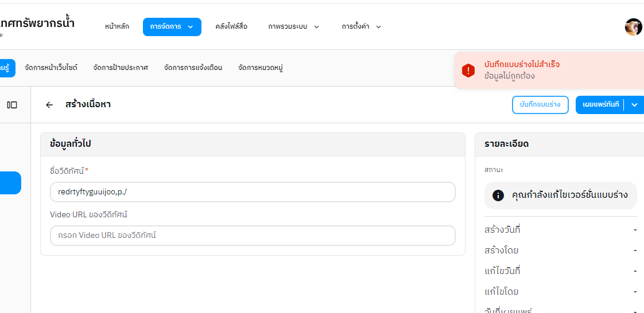Toggle the sidebar panel layout icon
The image size is (644, 313).
(x=12, y=105)
